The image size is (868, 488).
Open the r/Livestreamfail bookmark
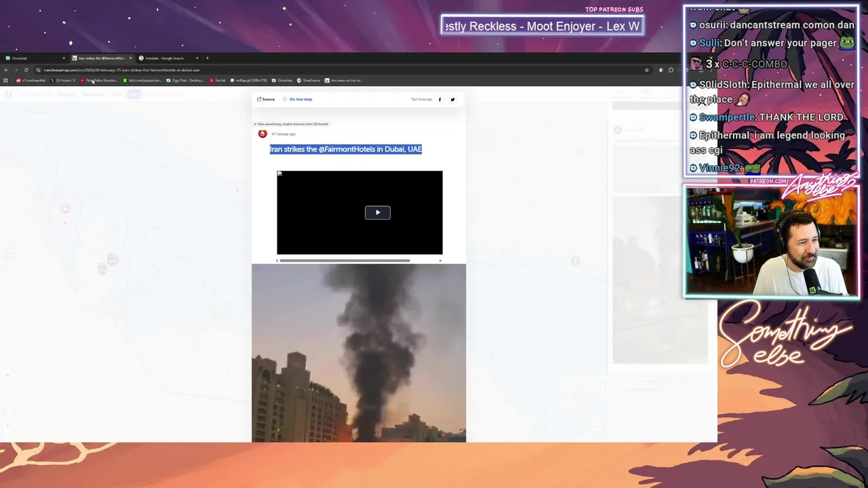point(31,81)
